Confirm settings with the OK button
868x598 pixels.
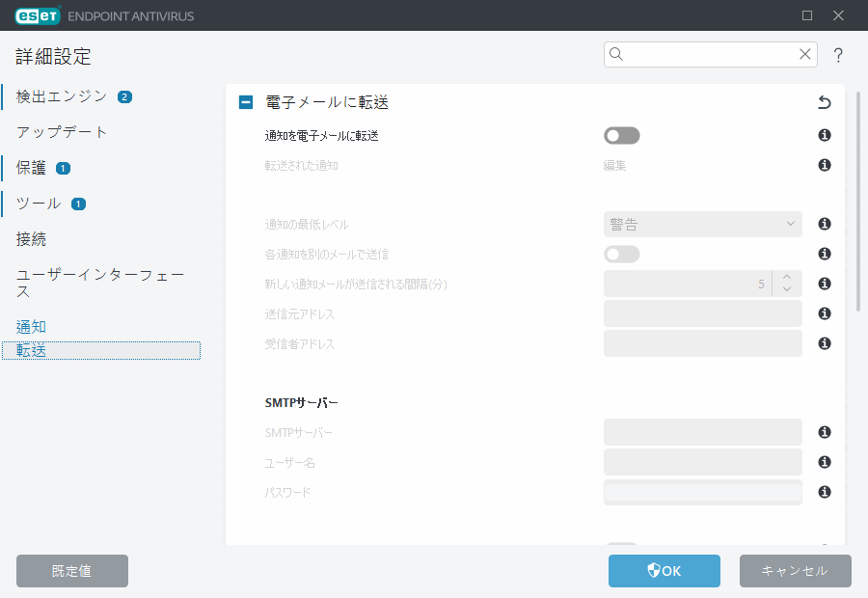tap(664, 570)
